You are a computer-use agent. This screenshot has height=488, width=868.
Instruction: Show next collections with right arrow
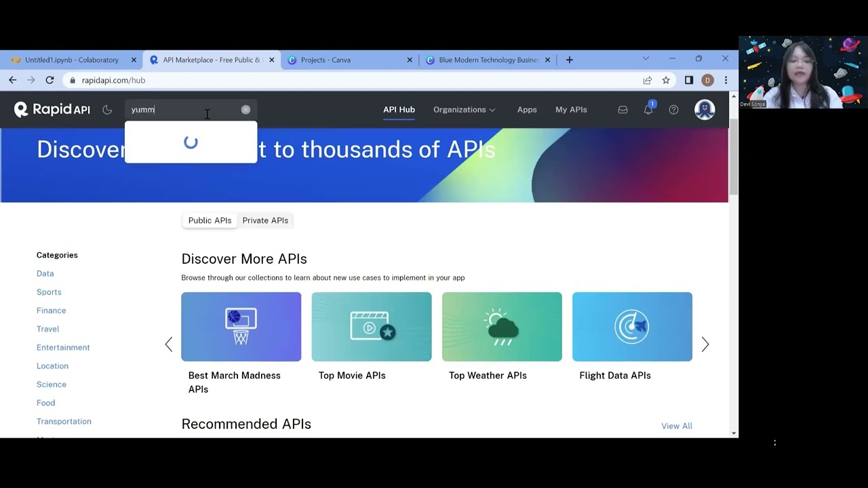point(705,344)
